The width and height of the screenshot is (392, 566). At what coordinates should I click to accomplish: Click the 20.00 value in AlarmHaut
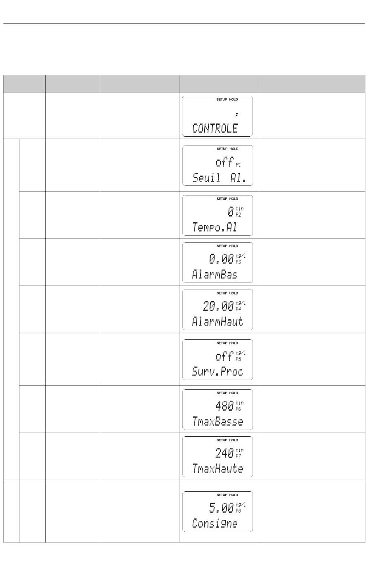(x=218, y=306)
